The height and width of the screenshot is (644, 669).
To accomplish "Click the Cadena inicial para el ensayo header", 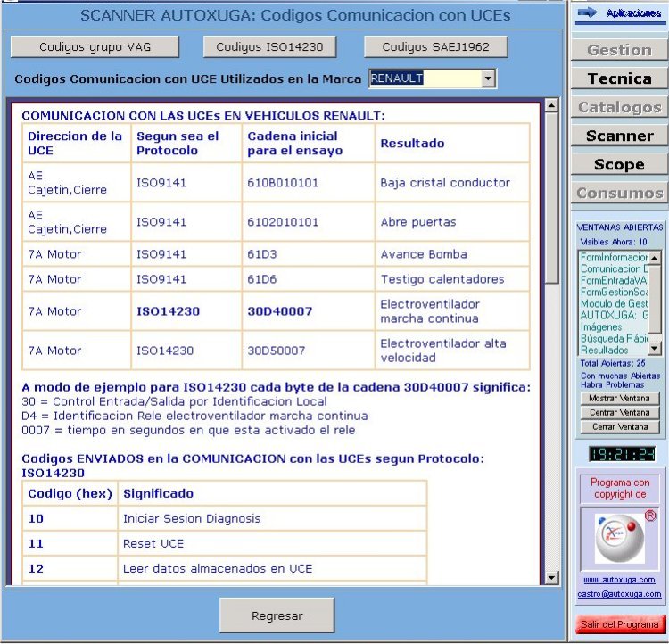I will (309, 143).
